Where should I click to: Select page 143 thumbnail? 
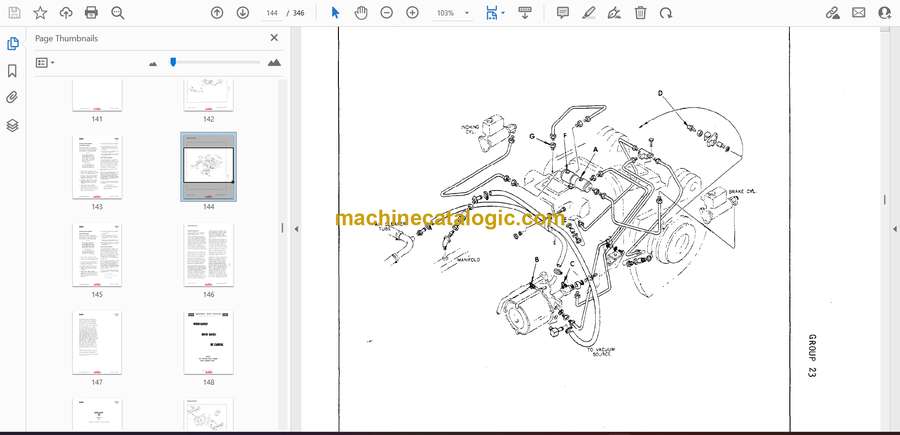pyautogui.click(x=97, y=168)
